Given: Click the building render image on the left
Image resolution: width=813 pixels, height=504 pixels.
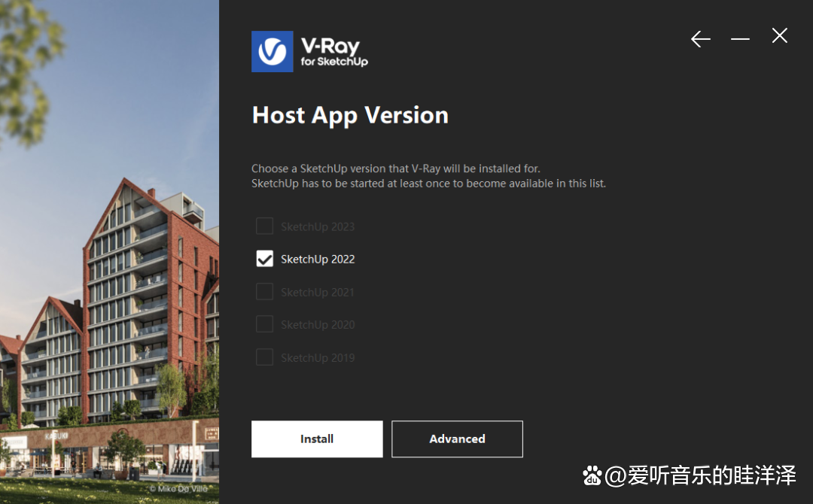Looking at the screenshot, I should click(x=109, y=252).
